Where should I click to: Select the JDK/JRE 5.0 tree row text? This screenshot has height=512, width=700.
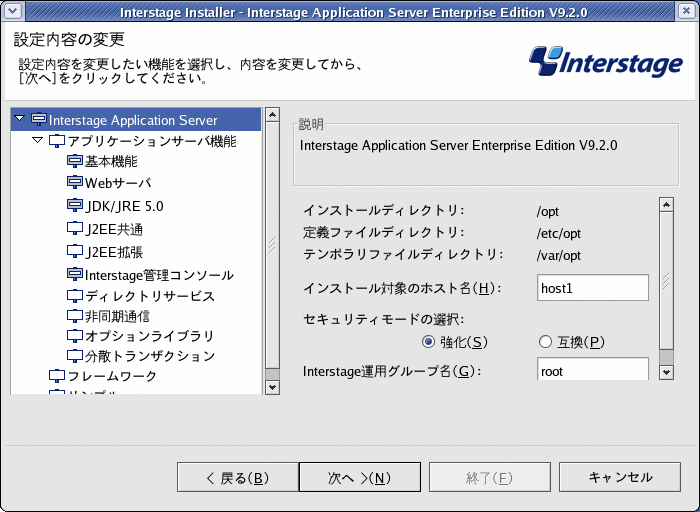[124, 205]
